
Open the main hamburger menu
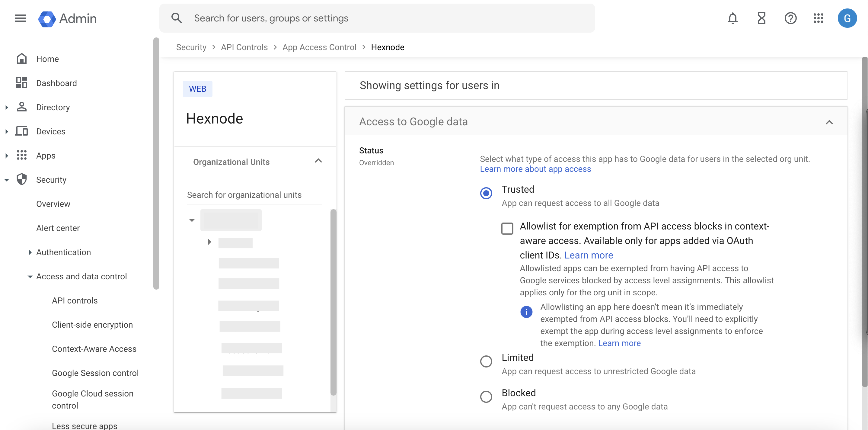point(20,18)
